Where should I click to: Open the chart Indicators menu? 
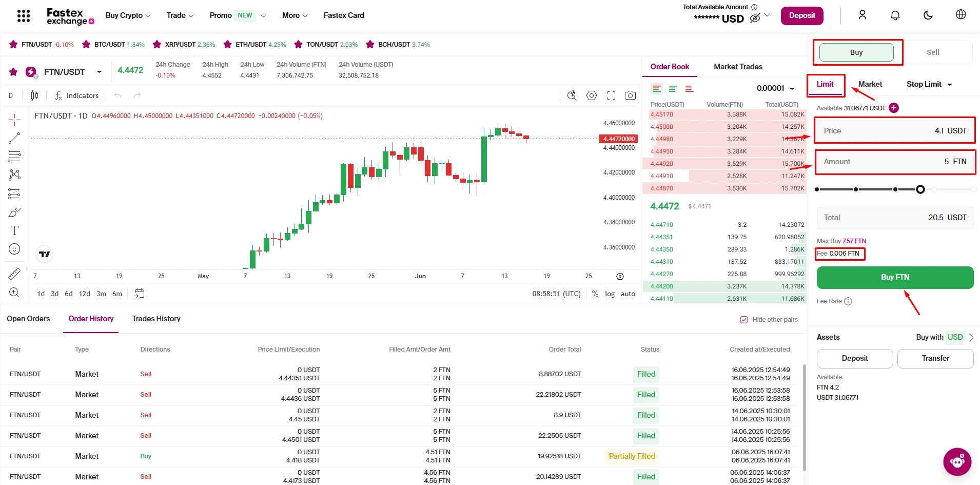click(76, 95)
